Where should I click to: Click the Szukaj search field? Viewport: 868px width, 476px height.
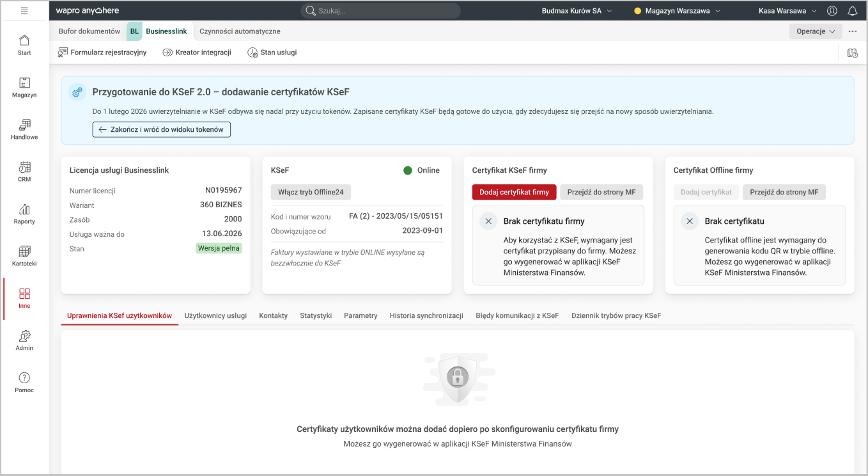point(381,11)
